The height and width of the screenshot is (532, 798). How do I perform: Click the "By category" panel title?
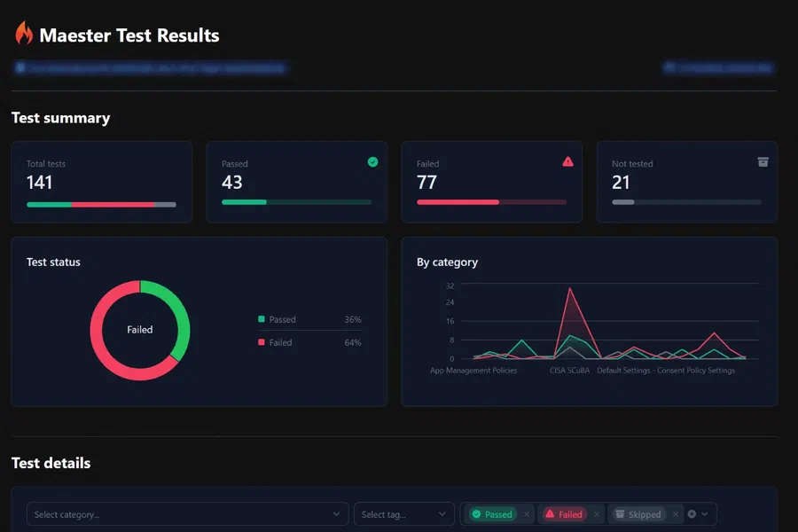click(x=448, y=262)
